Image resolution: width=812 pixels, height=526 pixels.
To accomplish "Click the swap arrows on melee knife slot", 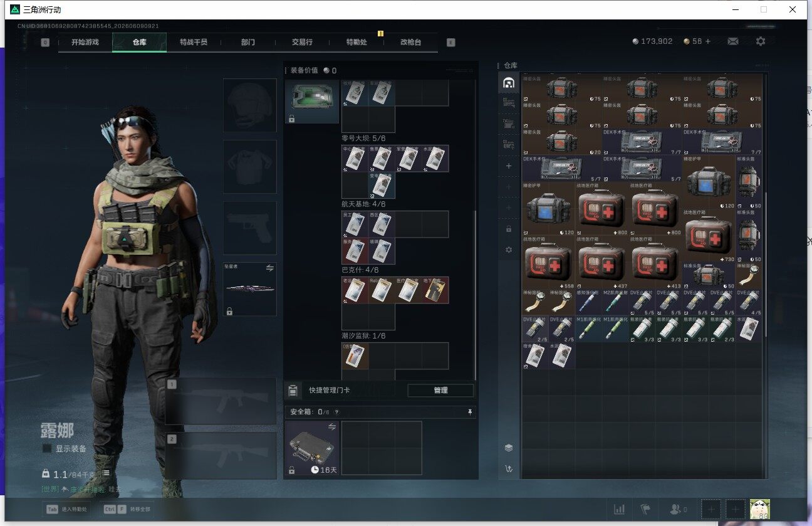I will pos(270,268).
